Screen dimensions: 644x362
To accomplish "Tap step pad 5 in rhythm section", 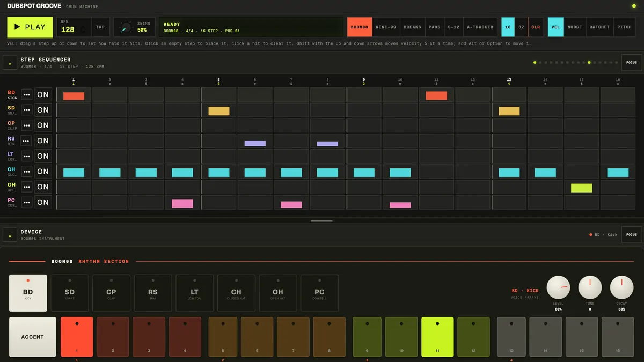I will click(x=223, y=337).
